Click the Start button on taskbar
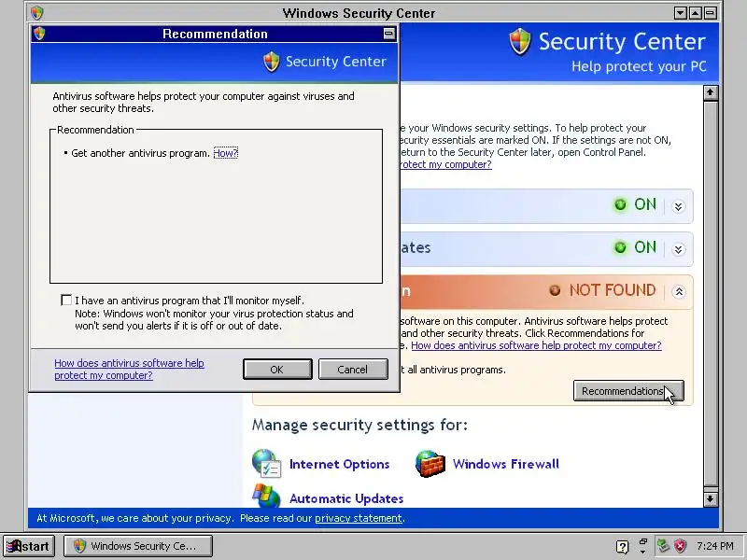The height and width of the screenshot is (560, 747). coord(29,546)
